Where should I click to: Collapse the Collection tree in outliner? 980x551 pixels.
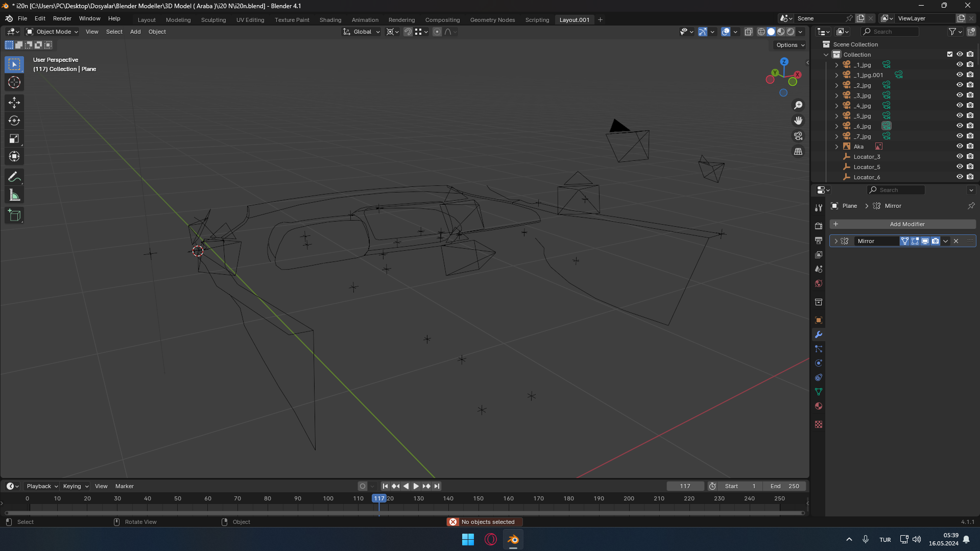(826, 55)
